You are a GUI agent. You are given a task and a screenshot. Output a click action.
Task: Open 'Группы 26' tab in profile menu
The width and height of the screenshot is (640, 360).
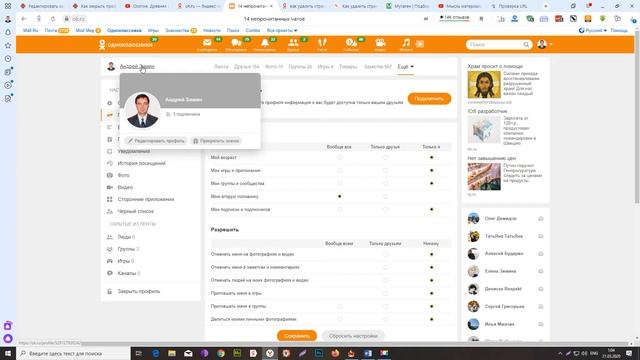coord(300,67)
